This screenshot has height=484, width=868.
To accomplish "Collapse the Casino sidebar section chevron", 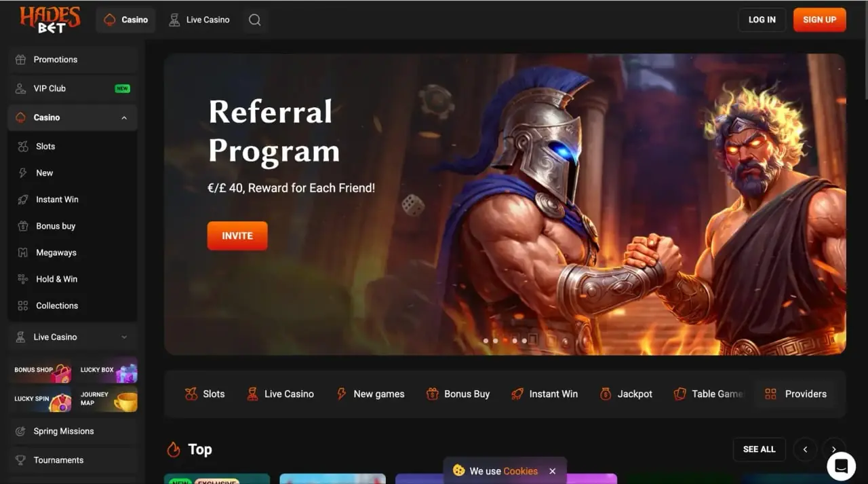I will (x=124, y=117).
